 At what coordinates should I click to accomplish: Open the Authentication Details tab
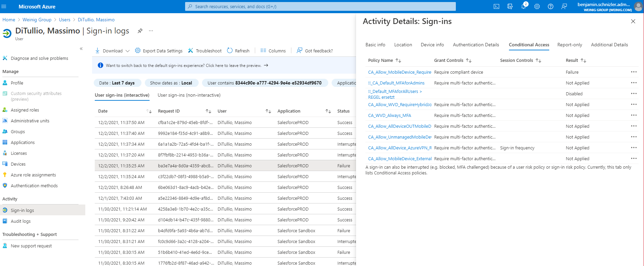(476, 45)
